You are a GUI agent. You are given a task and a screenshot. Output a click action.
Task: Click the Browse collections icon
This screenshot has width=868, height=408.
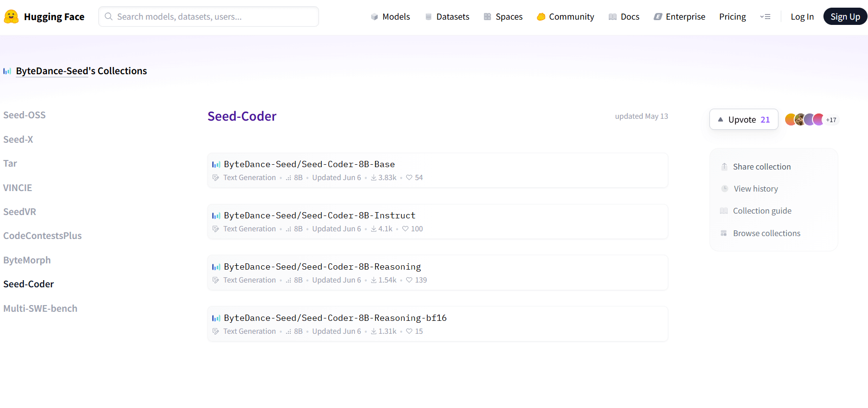tap(724, 233)
